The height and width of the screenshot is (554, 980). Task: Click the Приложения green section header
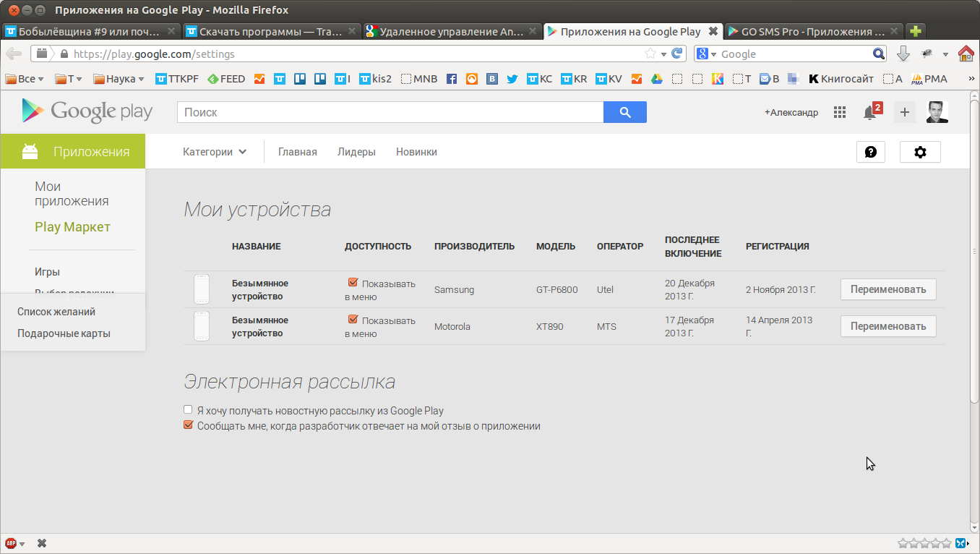tap(72, 151)
